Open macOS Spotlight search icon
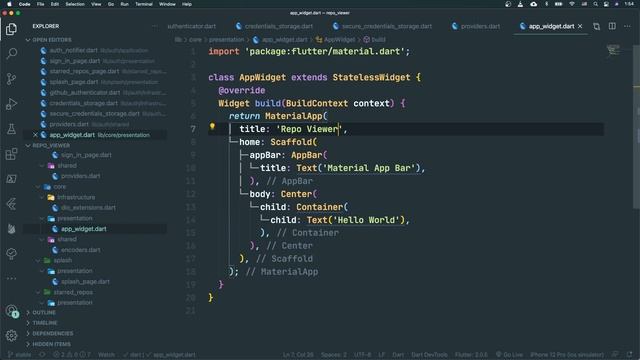Viewport: 640px width, 360px height. pyautogui.click(x=596, y=4)
